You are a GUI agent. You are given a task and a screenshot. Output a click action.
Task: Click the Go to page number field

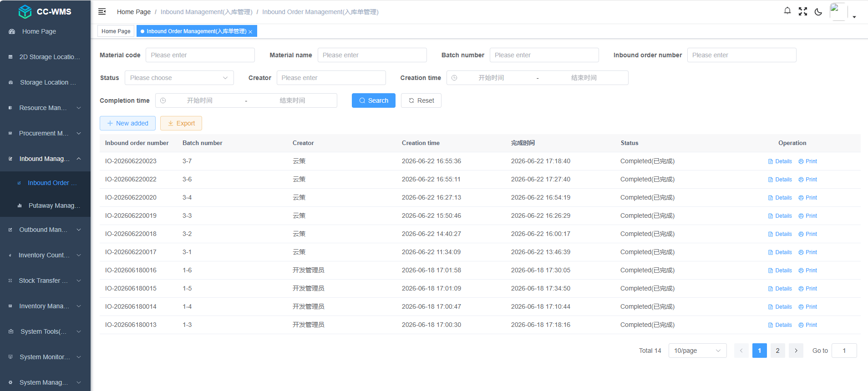[x=844, y=351]
